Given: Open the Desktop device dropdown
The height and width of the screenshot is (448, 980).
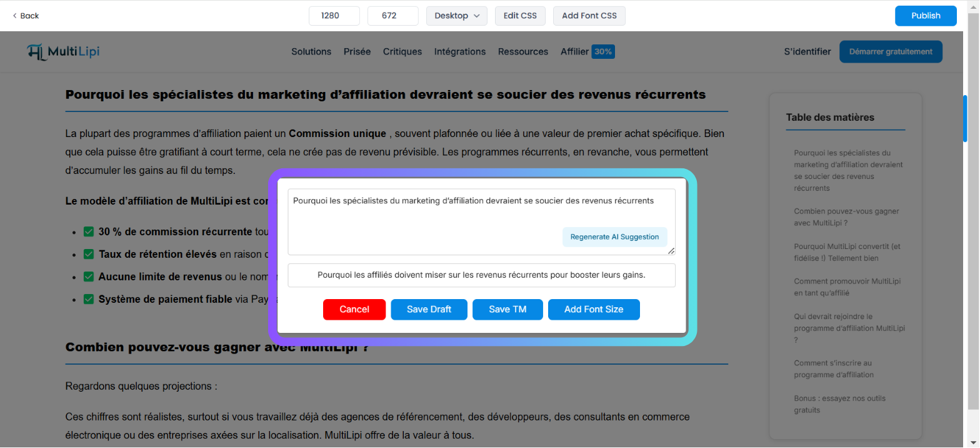Looking at the screenshot, I should pos(457,16).
